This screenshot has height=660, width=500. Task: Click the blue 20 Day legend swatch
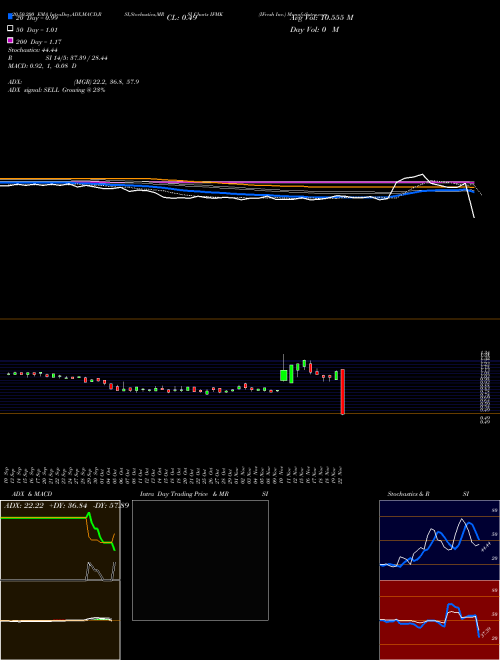point(10,16)
